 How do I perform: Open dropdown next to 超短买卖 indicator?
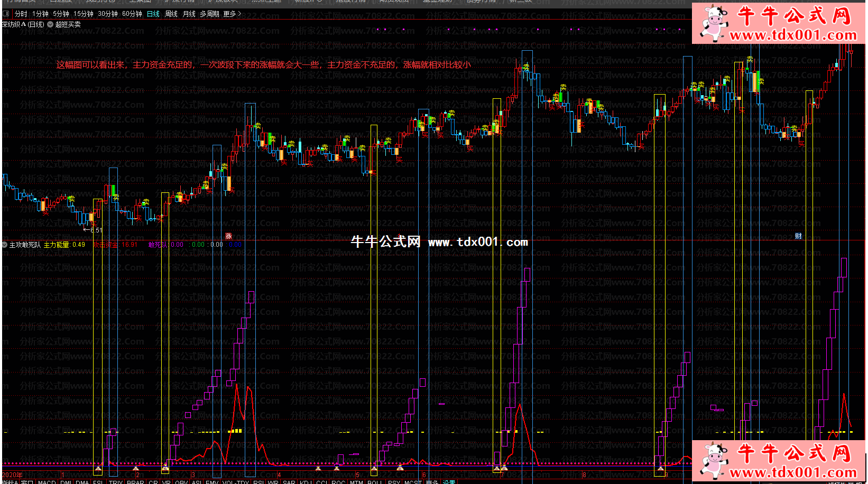tap(50, 24)
